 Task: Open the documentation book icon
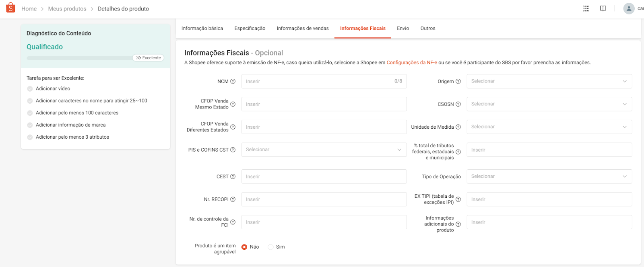(x=603, y=8)
